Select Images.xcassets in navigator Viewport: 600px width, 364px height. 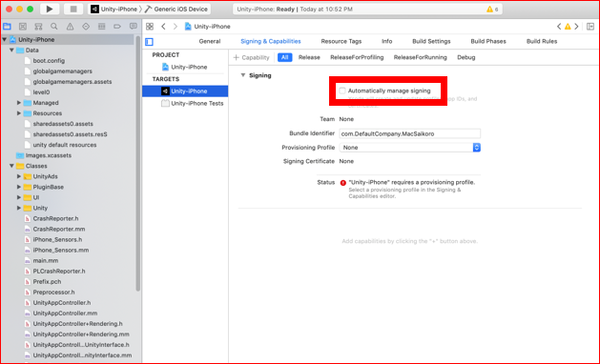tap(44, 155)
